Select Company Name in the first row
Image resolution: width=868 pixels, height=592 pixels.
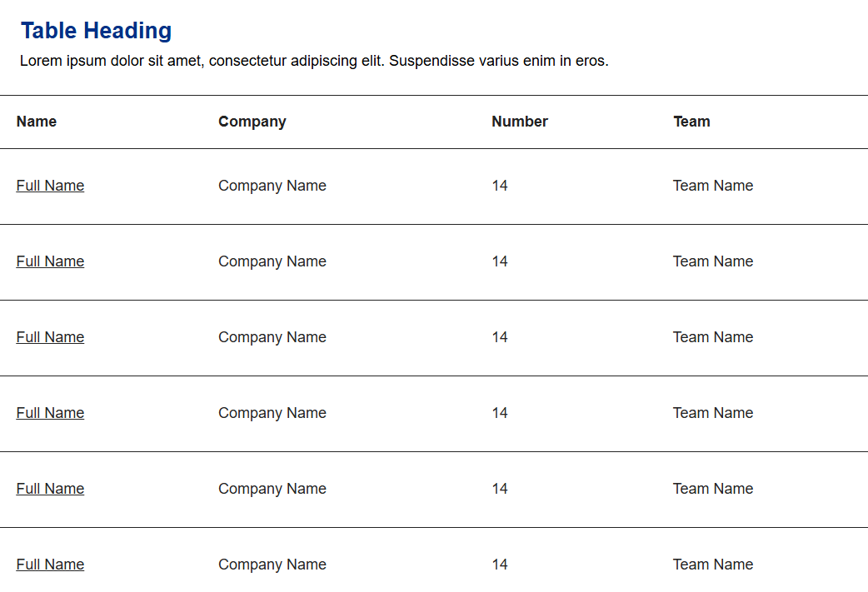click(272, 185)
